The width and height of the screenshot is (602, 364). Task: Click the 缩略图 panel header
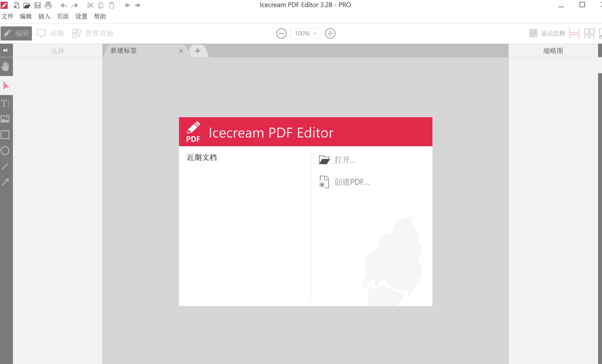(553, 51)
